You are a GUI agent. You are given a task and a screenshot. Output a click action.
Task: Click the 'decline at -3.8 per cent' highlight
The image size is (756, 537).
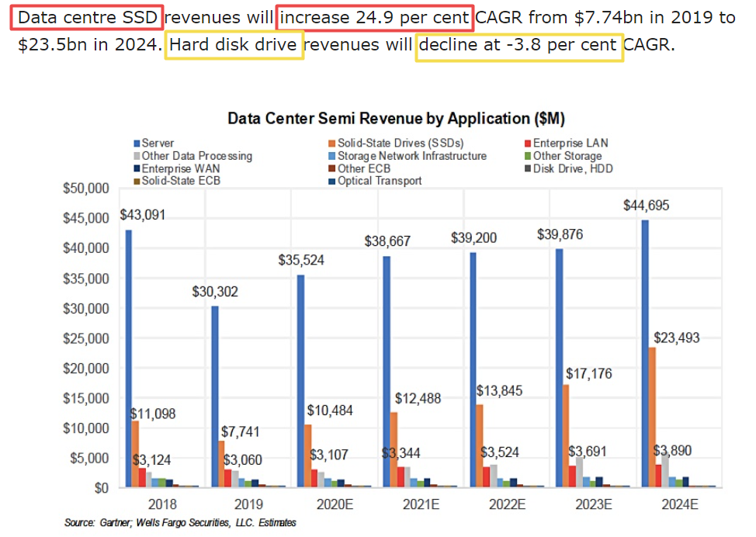pyautogui.click(x=518, y=45)
